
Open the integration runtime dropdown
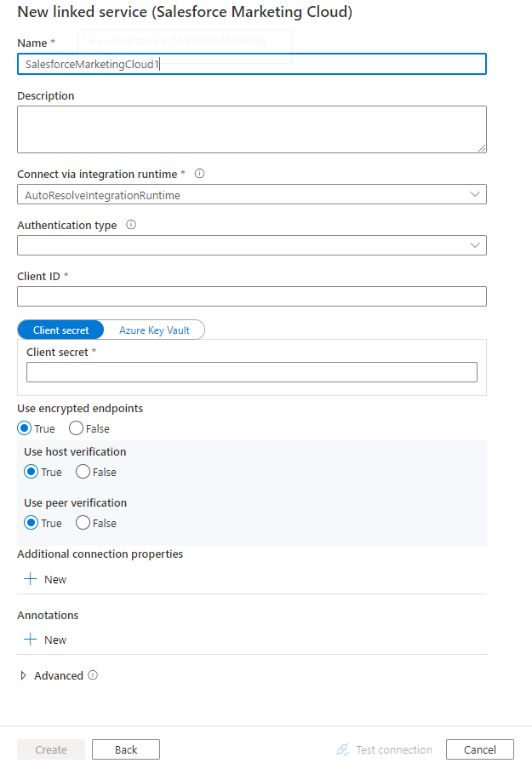click(252, 195)
